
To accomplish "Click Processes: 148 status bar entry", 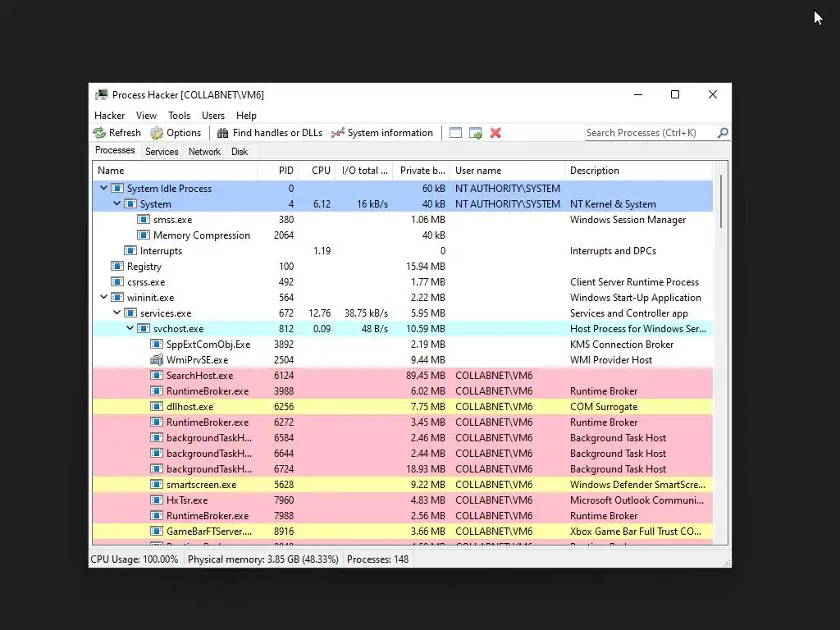I will click(x=377, y=559).
